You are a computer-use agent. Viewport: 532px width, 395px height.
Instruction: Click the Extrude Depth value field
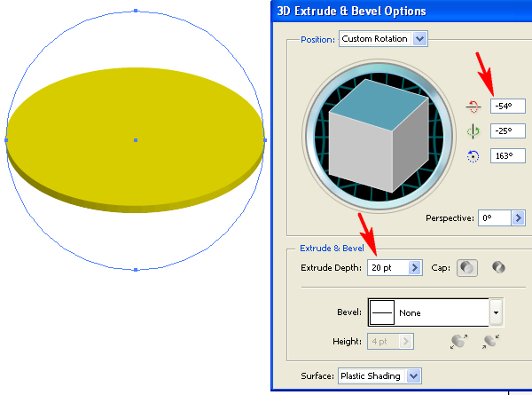pyautogui.click(x=387, y=268)
